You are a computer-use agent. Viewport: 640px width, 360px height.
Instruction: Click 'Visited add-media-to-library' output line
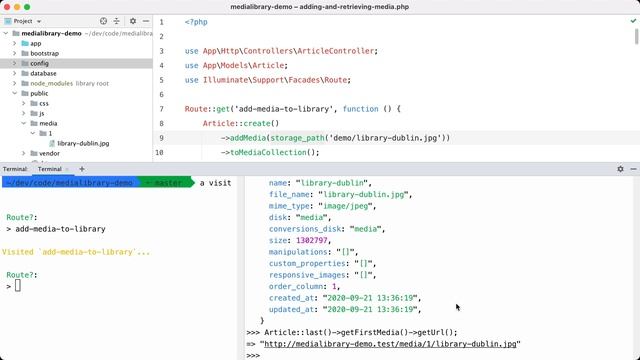click(76, 252)
